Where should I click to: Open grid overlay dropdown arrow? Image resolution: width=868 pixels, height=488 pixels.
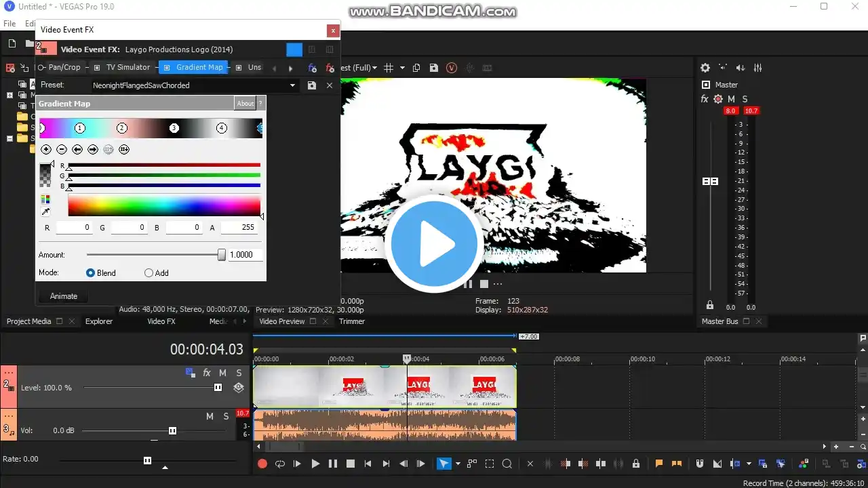402,68
